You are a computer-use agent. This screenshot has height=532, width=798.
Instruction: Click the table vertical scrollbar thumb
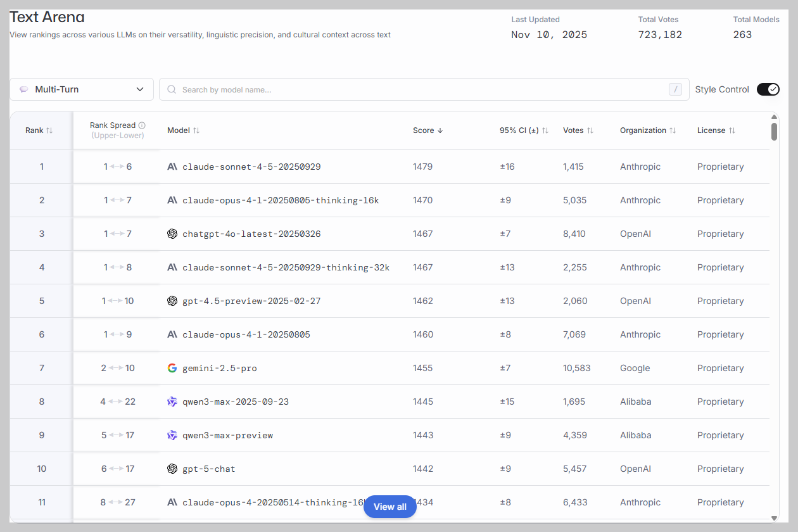pos(774,132)
